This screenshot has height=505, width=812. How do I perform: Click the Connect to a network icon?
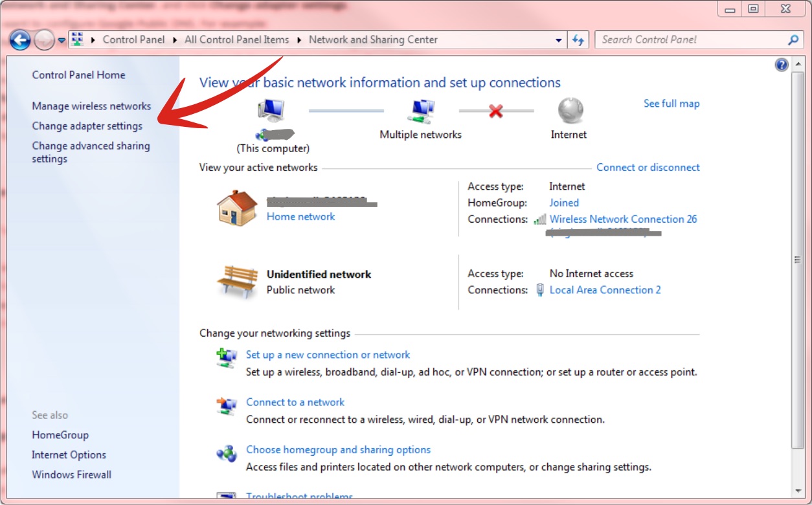(x=227, y=406)
